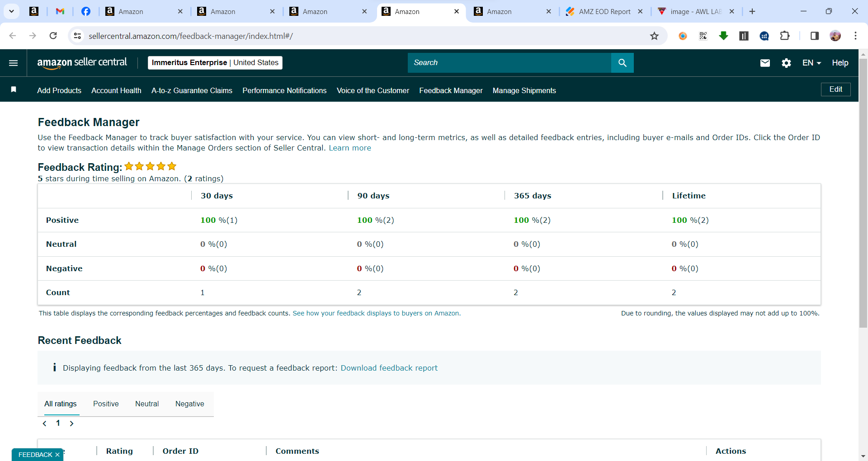Click the 365 days column header
Image resolution: width=868 pixels, height=461 pixels.
coord(533,196)
